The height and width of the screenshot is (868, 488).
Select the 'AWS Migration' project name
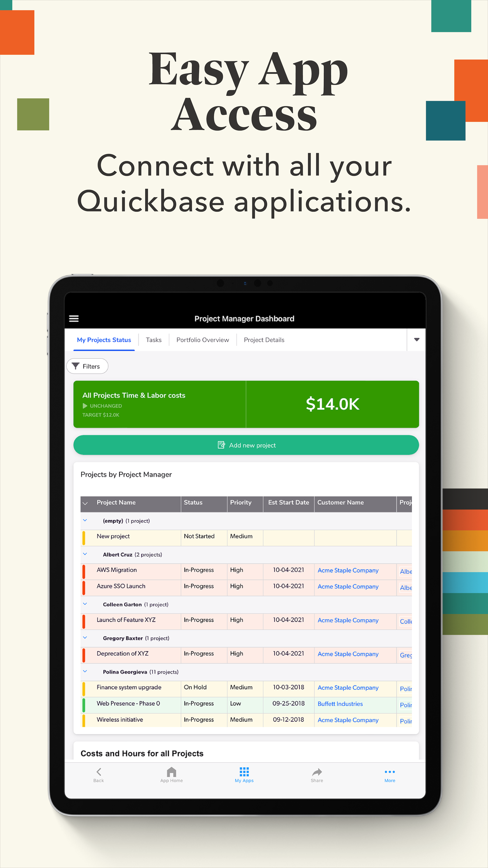tap(117, 570)
